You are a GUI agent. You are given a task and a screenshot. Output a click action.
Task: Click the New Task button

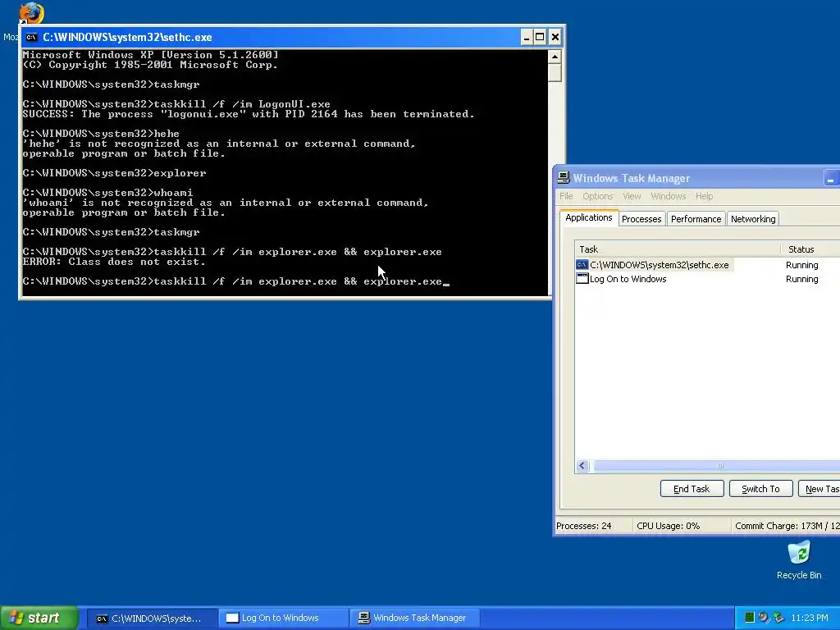click(819, 489)
